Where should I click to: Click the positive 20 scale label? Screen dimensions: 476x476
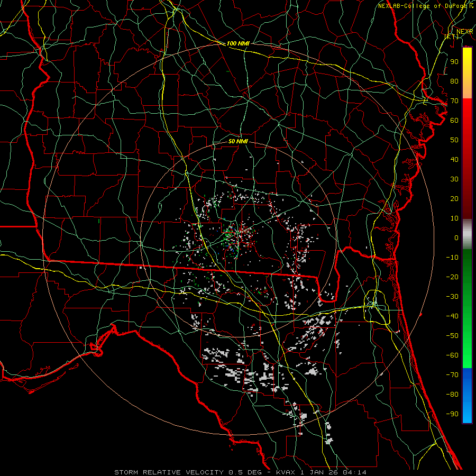coord(454,199)
